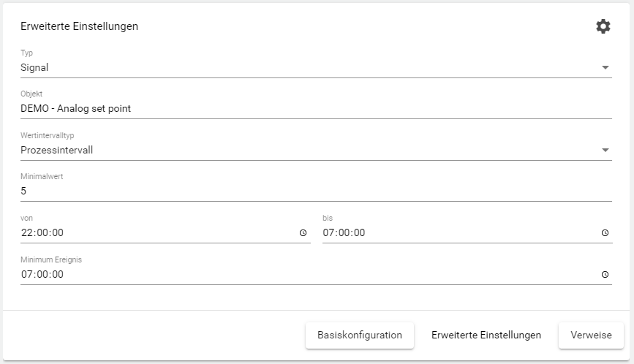Click the Minimum Ereignis time value
The height and width of the screenshot is (364, 634).
click(42, 275)
